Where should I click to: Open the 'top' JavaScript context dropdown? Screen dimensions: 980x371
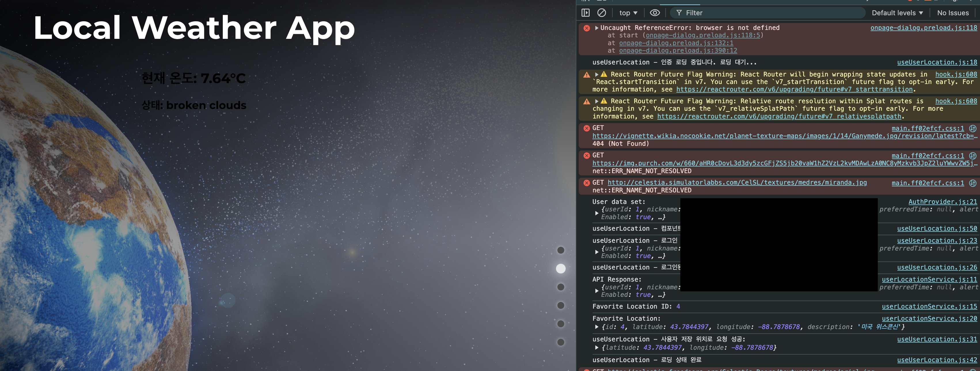(628, 13)
